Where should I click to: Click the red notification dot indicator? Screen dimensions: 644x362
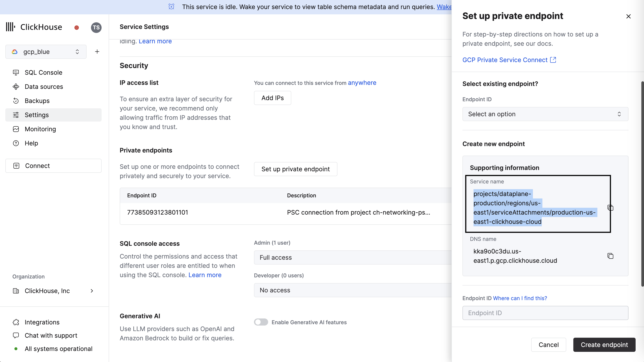(x=77, y=28)
